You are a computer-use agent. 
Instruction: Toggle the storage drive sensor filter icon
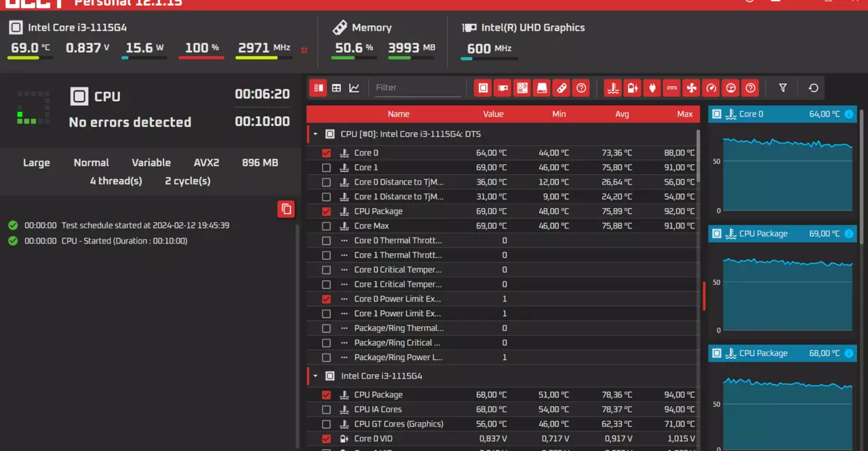click(x=542, y=87)
